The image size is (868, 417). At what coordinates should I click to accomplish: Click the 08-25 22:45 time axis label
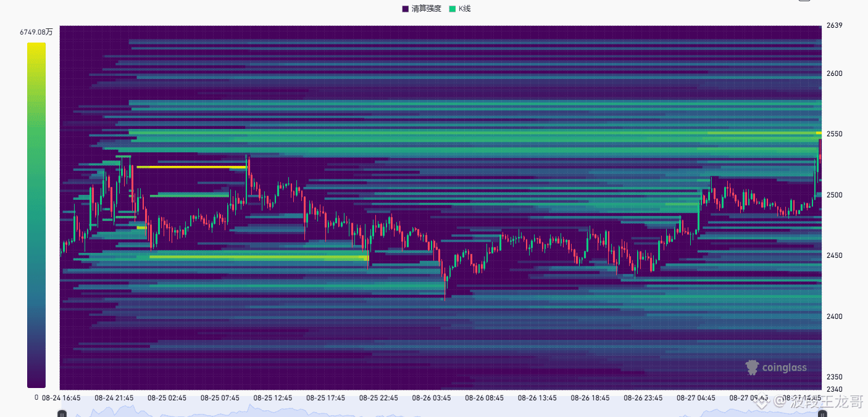[378, 398]
